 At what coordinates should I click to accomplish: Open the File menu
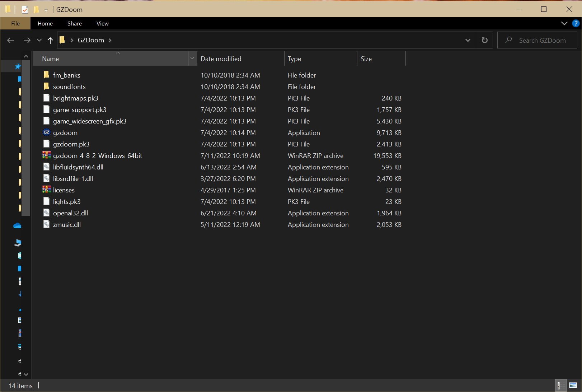coord(15,23)
